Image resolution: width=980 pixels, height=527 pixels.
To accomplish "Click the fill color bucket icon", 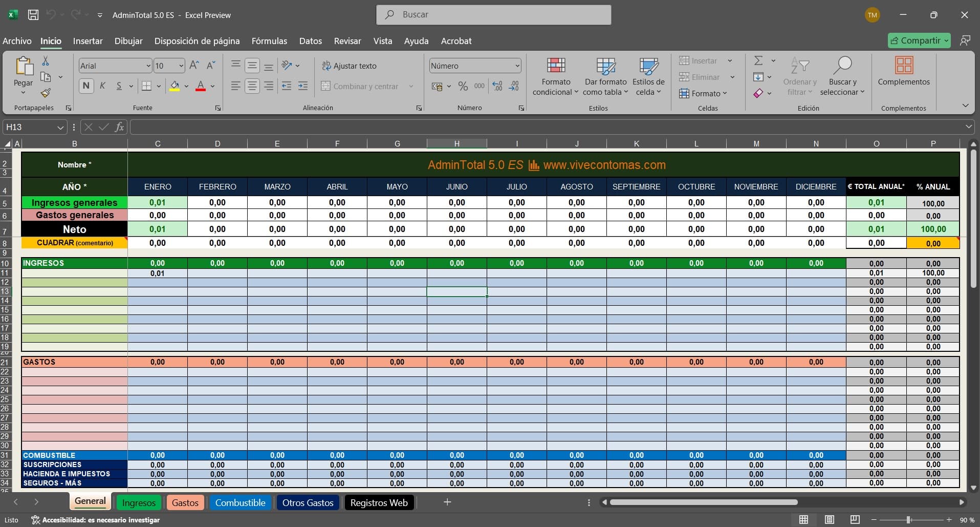I will tap(175, 86).
